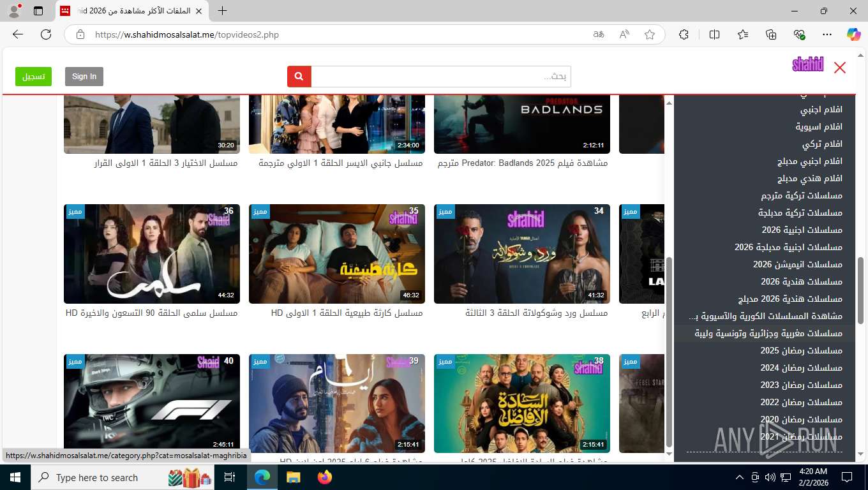Open كارثة طبيعية episode 1 thumbnail
Viewport: 868px width, 490px height.
(x=337, y=254)
